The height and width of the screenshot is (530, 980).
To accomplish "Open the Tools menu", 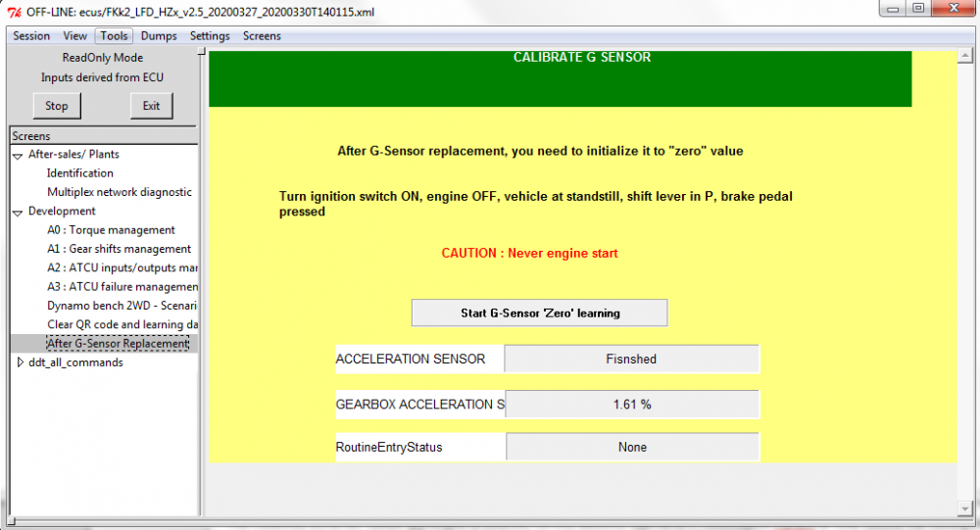I will click(114, 36).
